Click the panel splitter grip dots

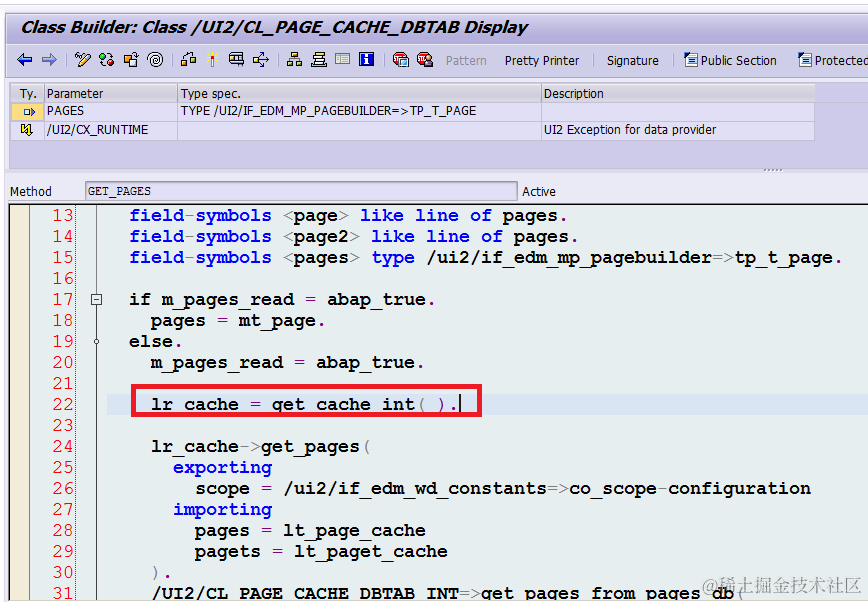(773, 171)
